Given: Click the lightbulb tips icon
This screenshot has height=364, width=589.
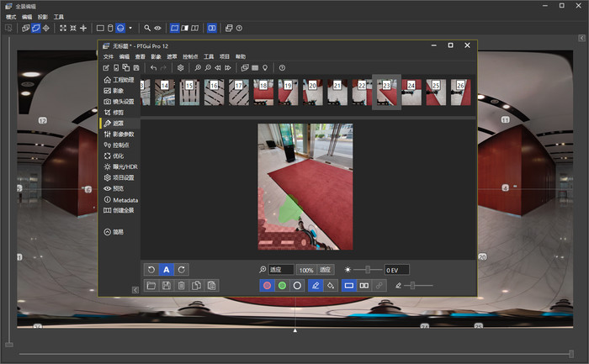Looking at the screenshot, I should coord(265,68).
